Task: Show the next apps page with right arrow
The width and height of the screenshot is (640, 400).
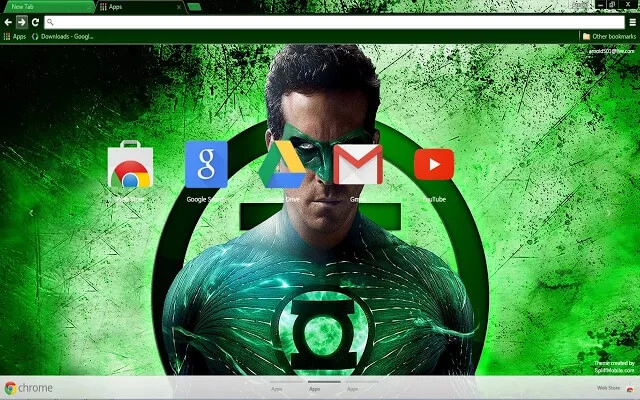Action: 609,213
